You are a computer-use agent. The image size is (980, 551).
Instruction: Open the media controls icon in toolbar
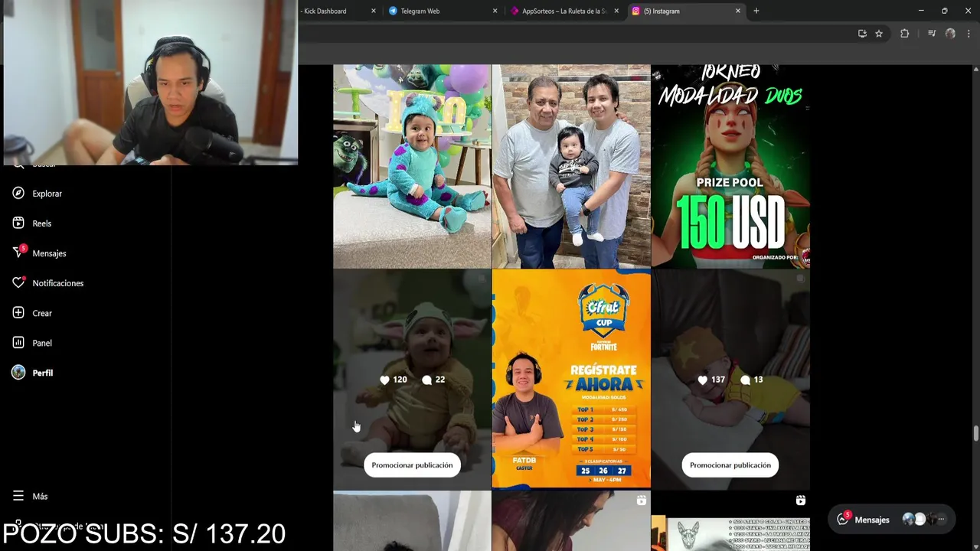(932, 34)
